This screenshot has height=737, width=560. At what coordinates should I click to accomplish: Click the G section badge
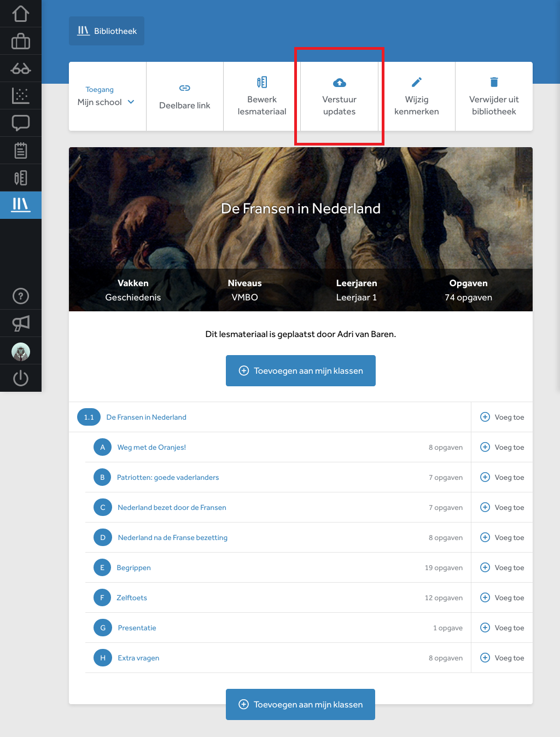pos(102,628)
